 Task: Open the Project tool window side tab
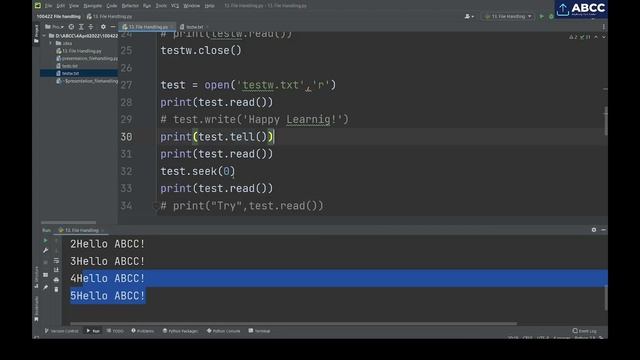tap(36, 34)
